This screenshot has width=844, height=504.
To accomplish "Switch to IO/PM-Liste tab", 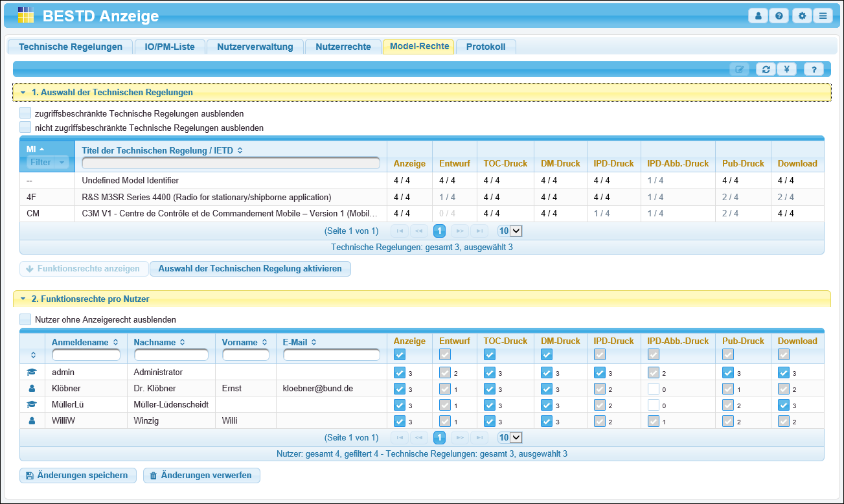I will pos(170,47).
